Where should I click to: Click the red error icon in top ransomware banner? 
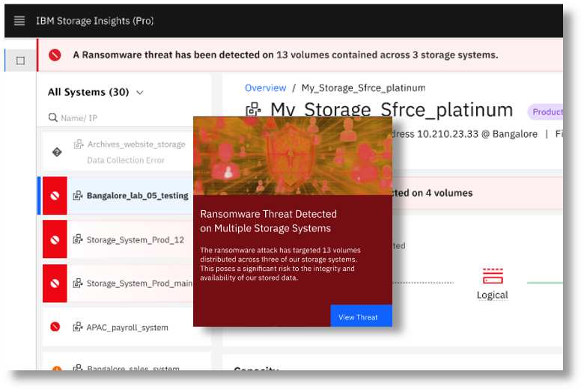pos(55,55)
